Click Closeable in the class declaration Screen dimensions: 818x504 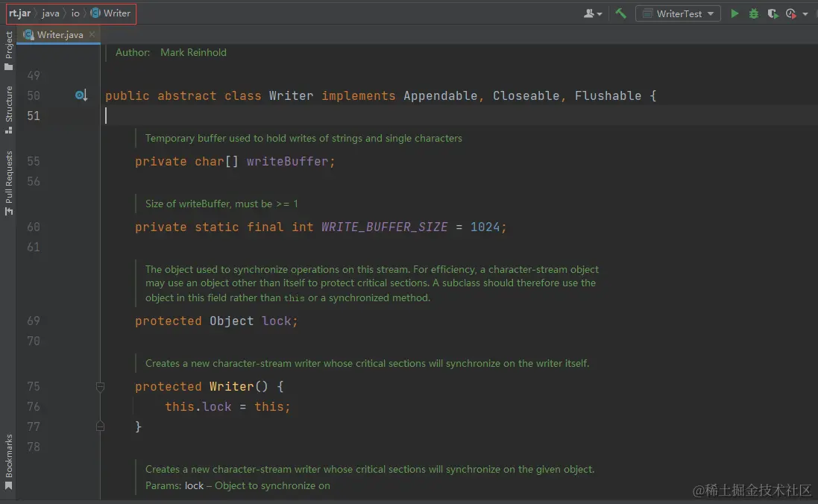[526, 95]
